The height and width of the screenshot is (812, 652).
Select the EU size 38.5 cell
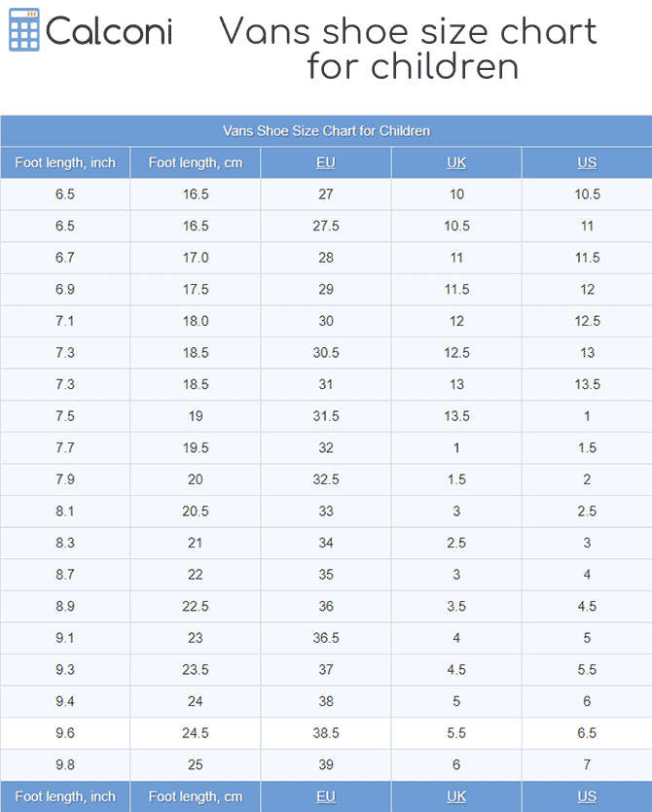(x=326, y=733)
